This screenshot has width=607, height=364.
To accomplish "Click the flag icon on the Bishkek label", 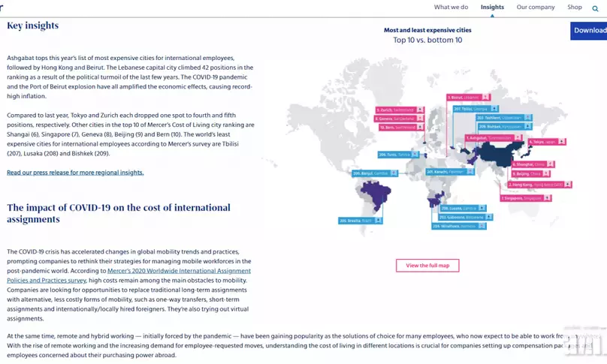I will pyautogui.click(x=528, y=126).
